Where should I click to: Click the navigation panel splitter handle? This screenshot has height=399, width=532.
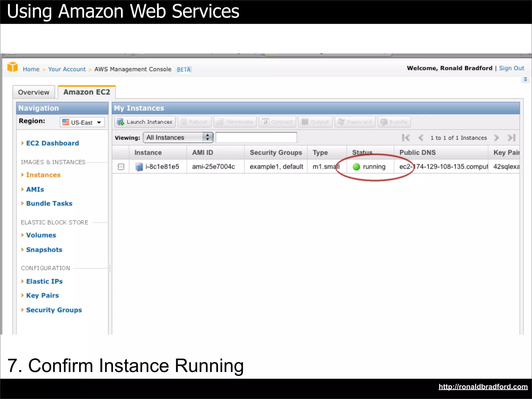tap(110, 268)
